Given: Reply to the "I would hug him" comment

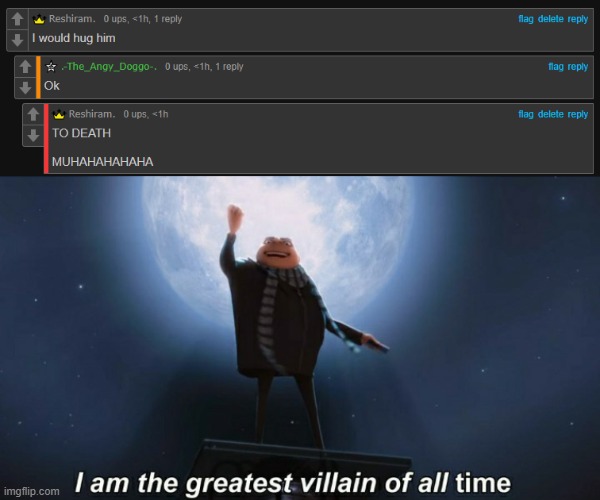Looking at the screenshot, I should point(578,19).
